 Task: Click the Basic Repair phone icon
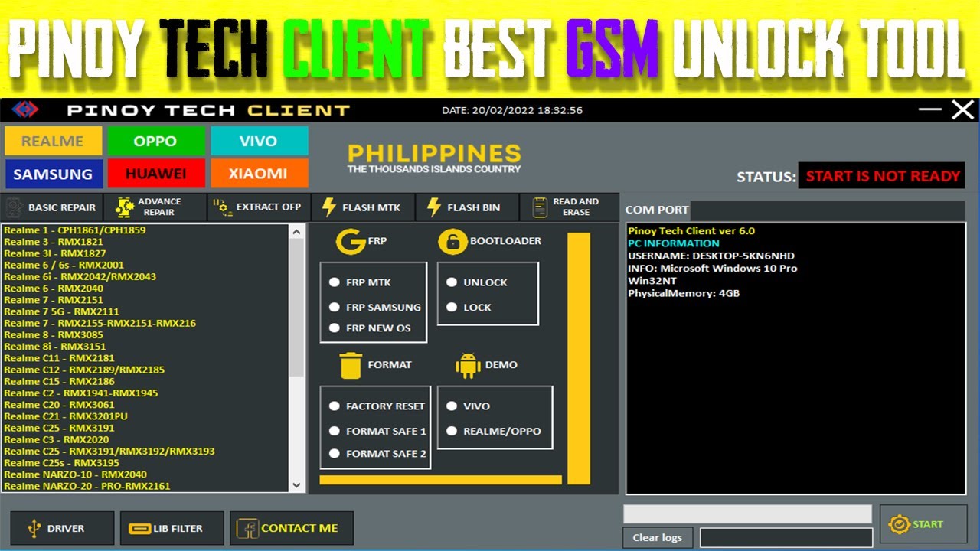click(14, 207)
